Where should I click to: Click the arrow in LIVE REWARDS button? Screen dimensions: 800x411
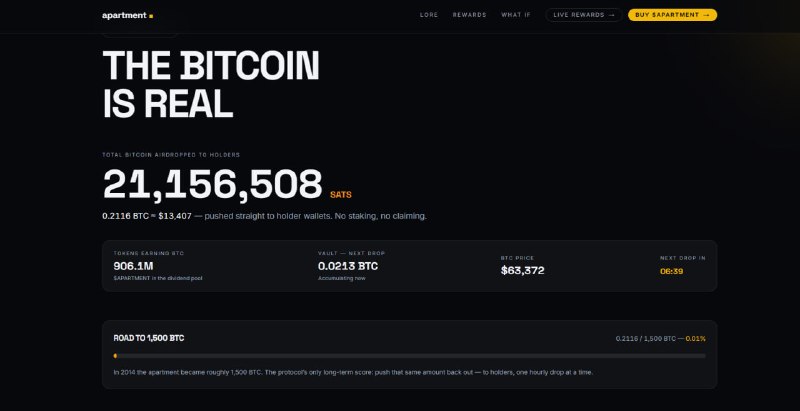click(612, 15)
